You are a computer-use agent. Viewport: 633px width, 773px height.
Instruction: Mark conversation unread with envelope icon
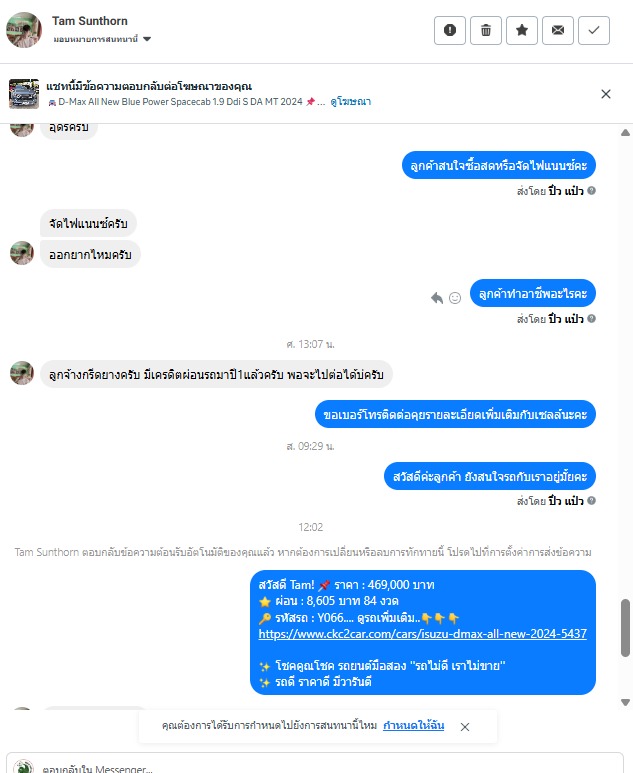(558, 31)
